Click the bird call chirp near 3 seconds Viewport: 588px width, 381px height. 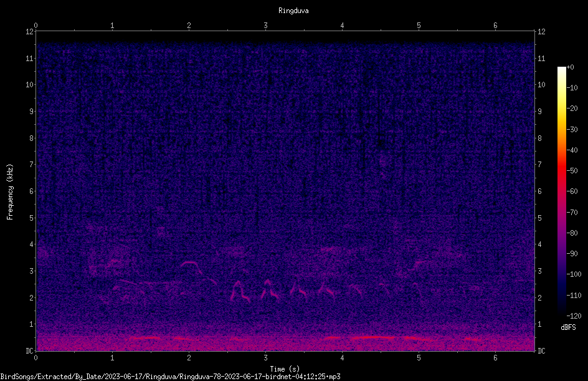pos(270,290)
